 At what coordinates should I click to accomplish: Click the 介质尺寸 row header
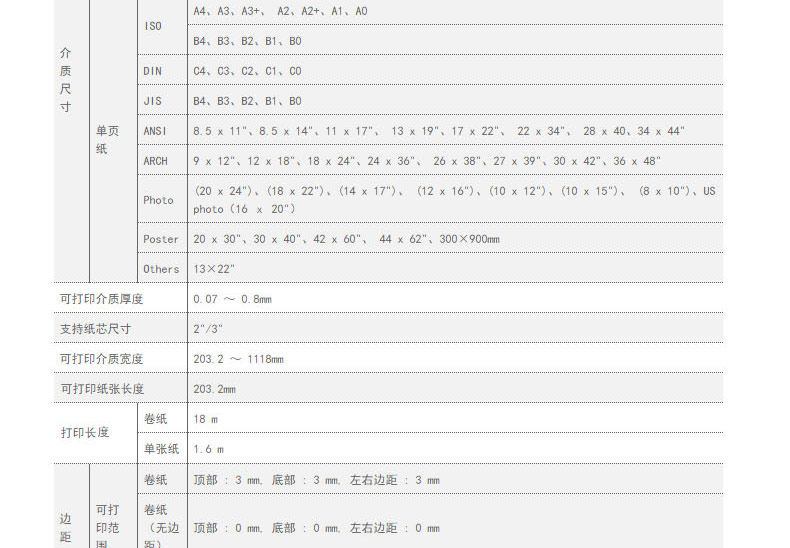(x=66, y=78)
